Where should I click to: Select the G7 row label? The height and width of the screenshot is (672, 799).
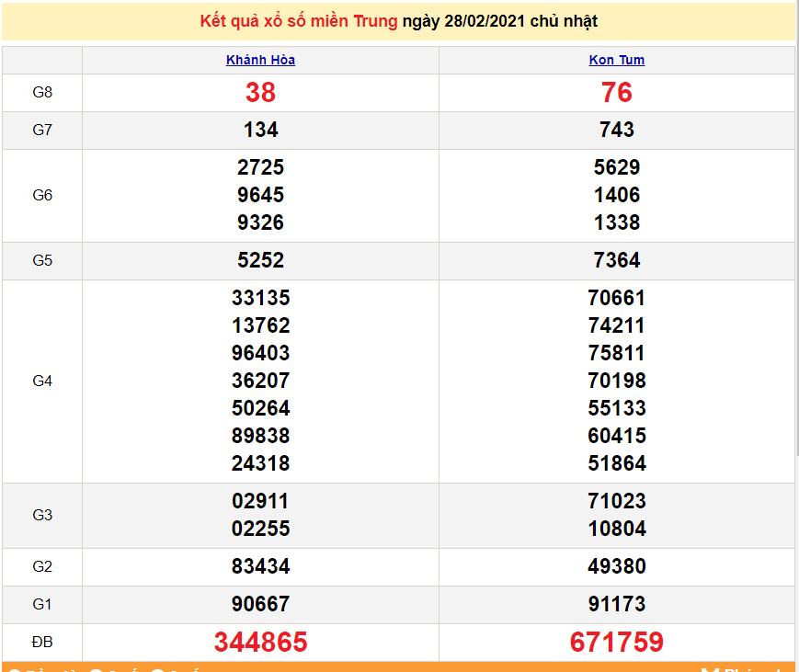pos(42,131)
